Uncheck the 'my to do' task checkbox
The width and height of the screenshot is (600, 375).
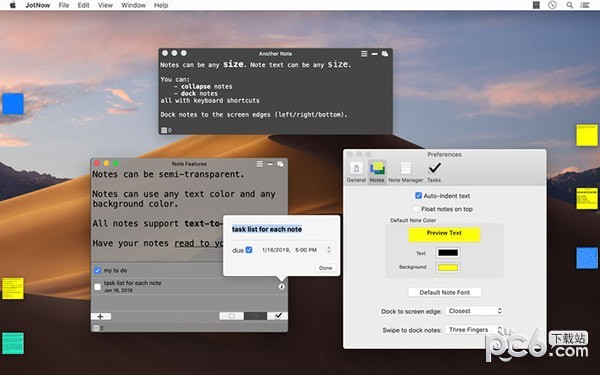[97, 271]
